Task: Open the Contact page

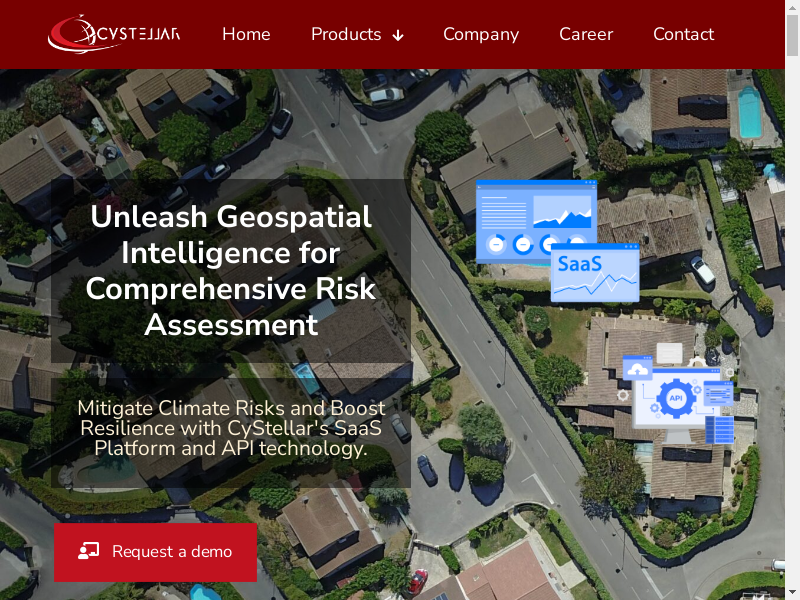Action: [x=683, y=34]
